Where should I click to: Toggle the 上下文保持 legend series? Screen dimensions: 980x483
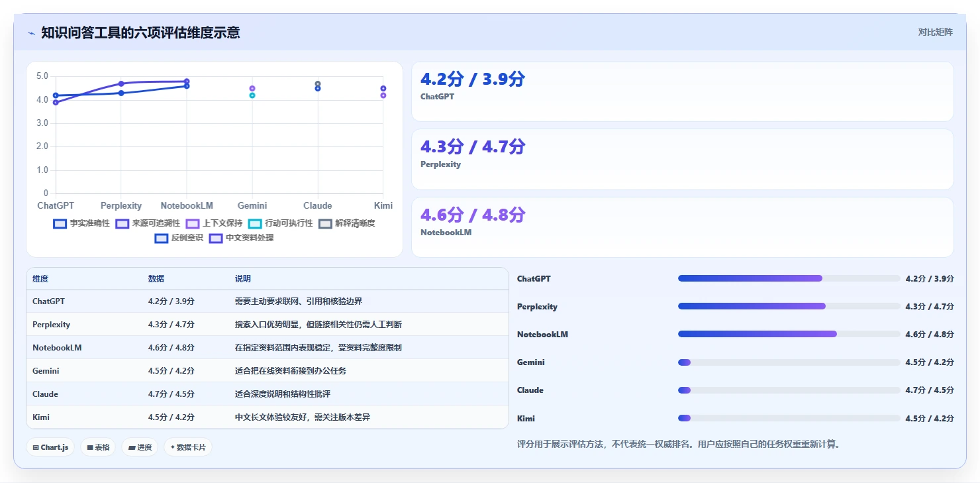pyautogui.click(x=214, y=223)
